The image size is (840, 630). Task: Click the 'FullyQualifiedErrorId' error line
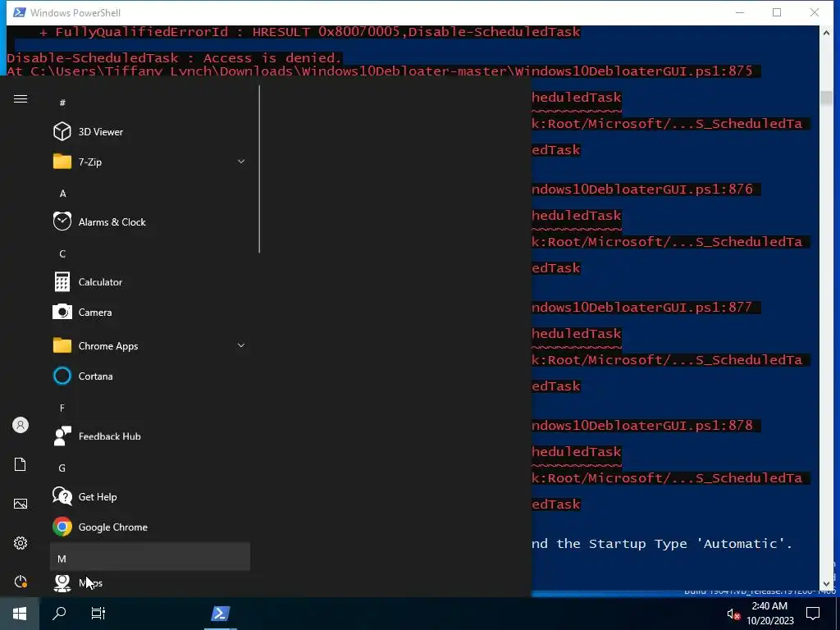(x=309, y=32)
